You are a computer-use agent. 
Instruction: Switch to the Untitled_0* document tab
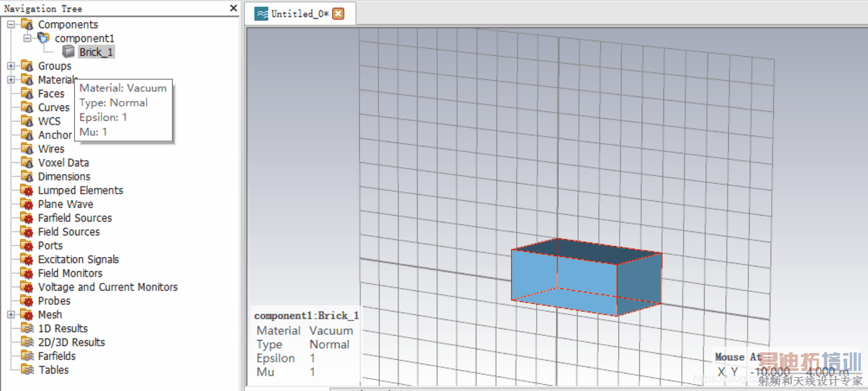click(300, 14)
